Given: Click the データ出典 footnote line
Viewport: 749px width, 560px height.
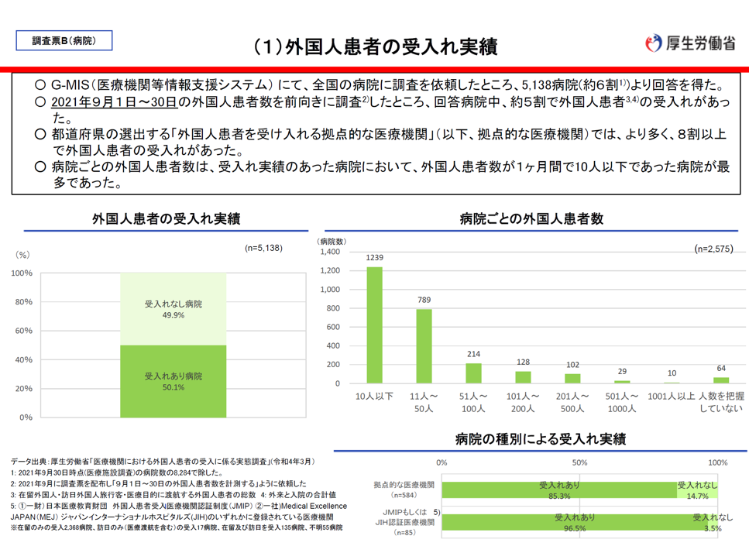Looking at the screenshot, I should [x=163, y=461].
